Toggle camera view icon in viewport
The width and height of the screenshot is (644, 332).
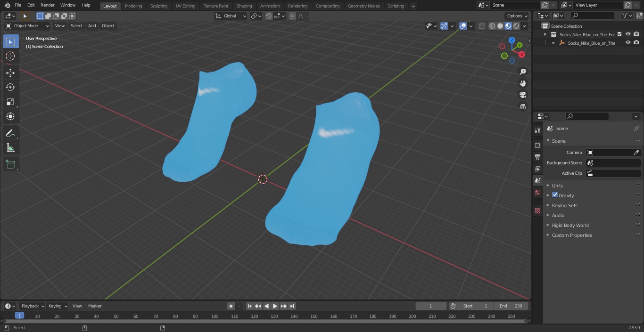pos(522,95)
